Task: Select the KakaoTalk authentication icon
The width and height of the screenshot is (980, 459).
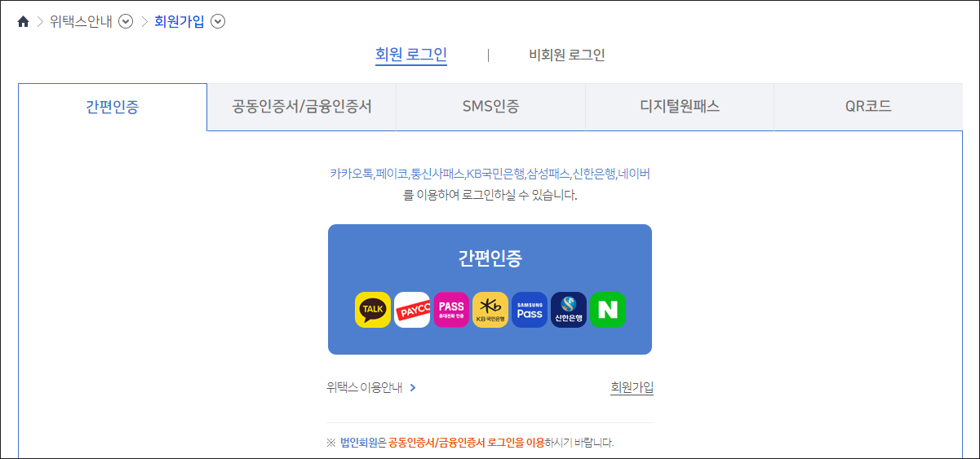Action: (x=373, y=310)
